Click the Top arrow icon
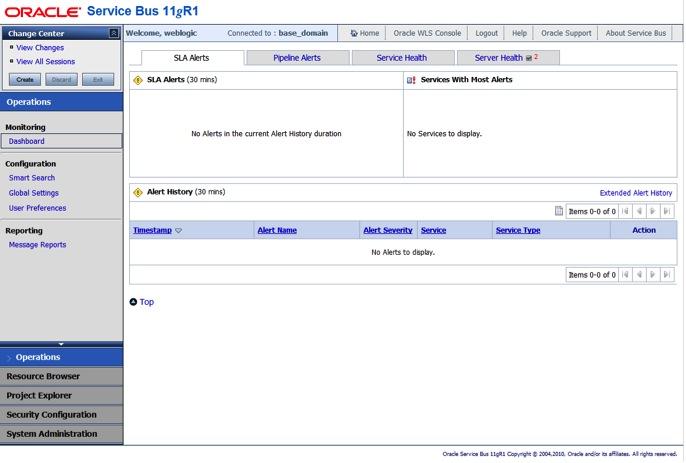The height and width of the screenshot is (463, 686). click(x=134, y=302)
